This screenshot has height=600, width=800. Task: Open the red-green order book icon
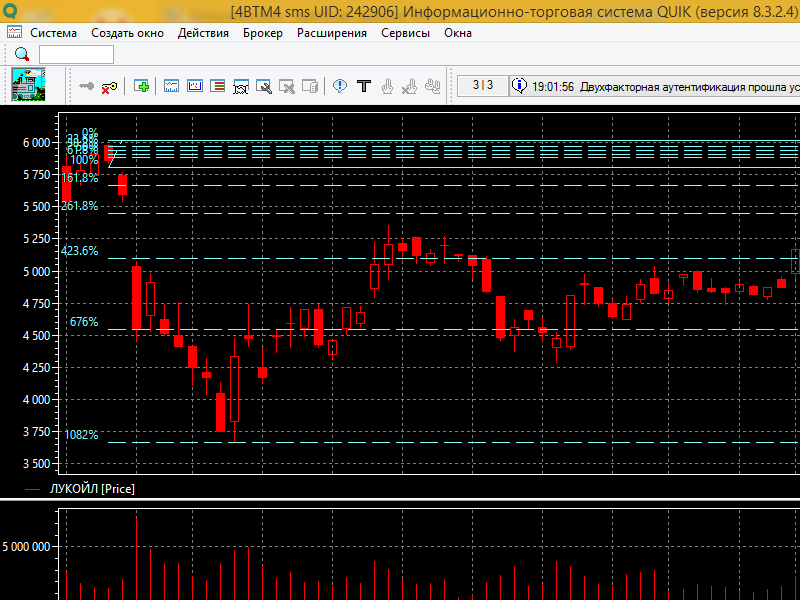pos(217,86)
